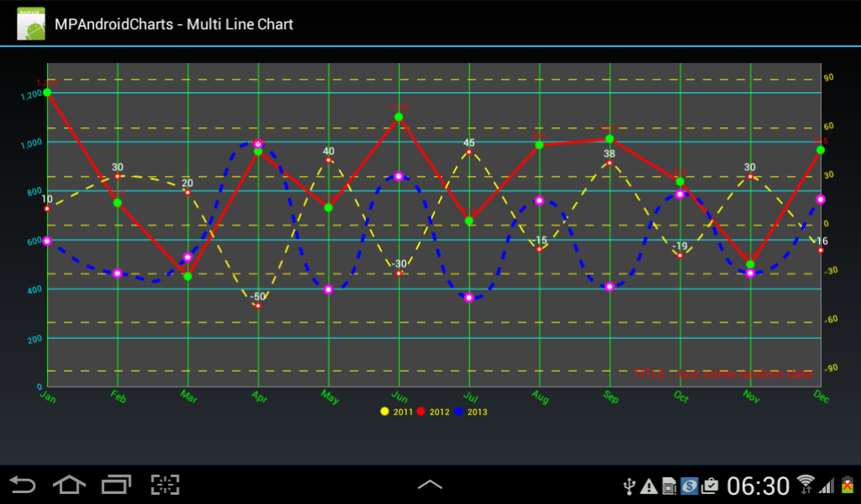Expand the bottom-bar up chevron
This screenshot has width=861, height=504.
click(430, 484)
